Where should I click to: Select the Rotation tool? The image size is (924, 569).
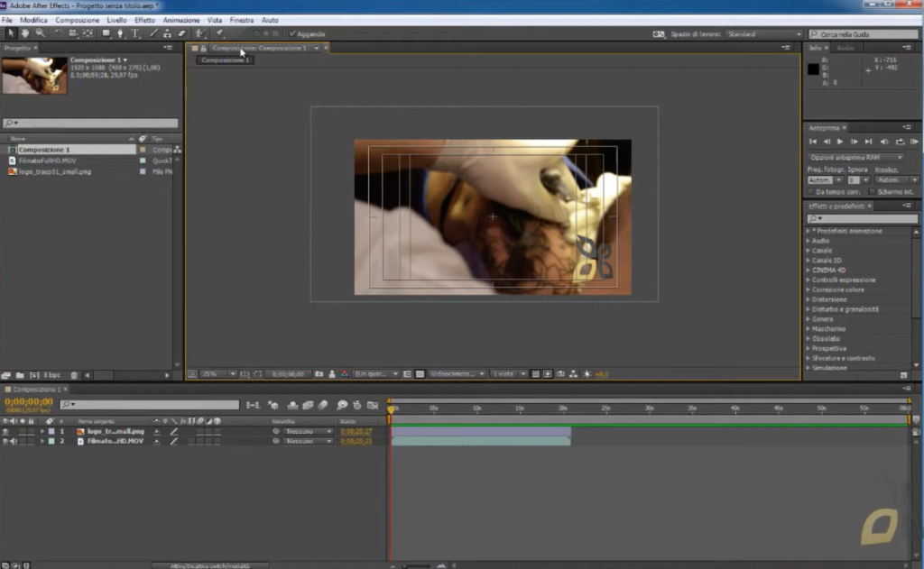[x=59, y=33]
